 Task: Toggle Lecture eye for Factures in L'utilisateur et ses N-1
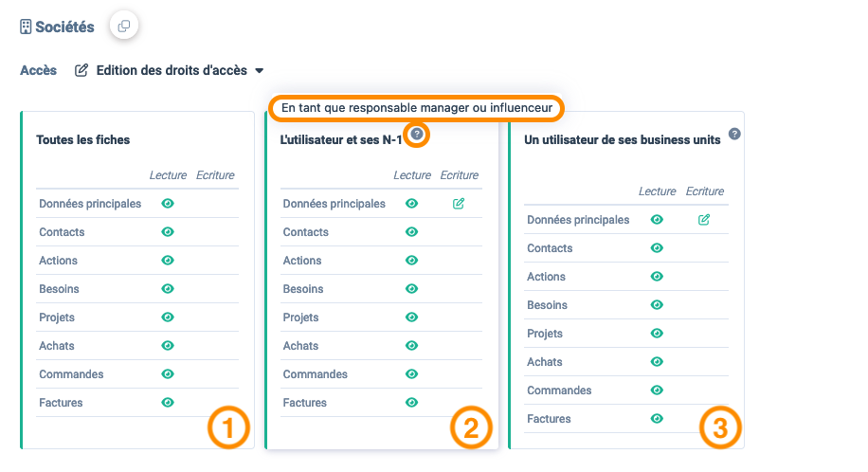point(411,402)
